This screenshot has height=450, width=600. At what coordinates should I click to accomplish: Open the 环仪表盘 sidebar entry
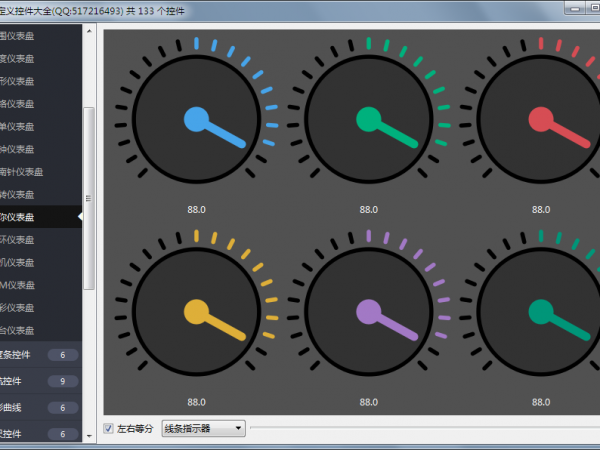(x=40, y=240)
